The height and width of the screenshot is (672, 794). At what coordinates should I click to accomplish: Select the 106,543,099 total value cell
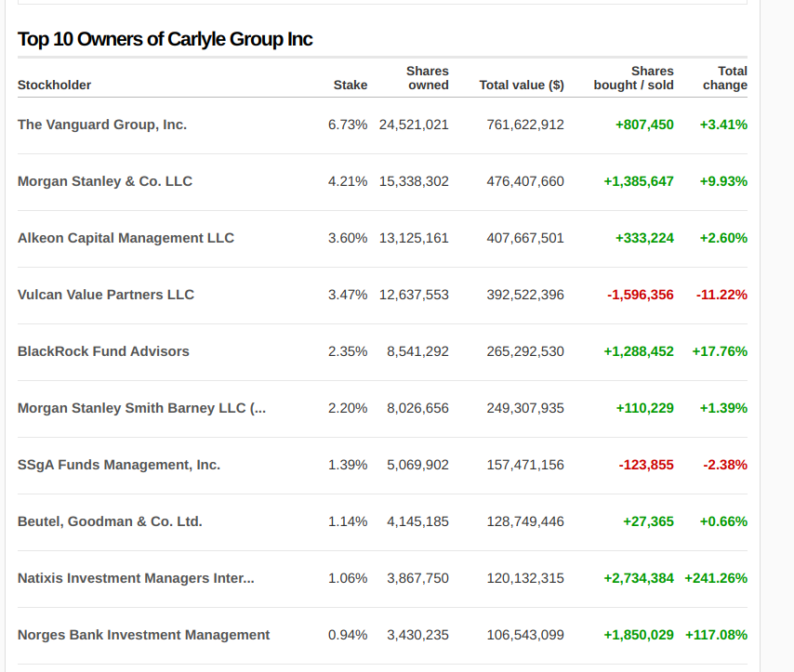point(525,635)
